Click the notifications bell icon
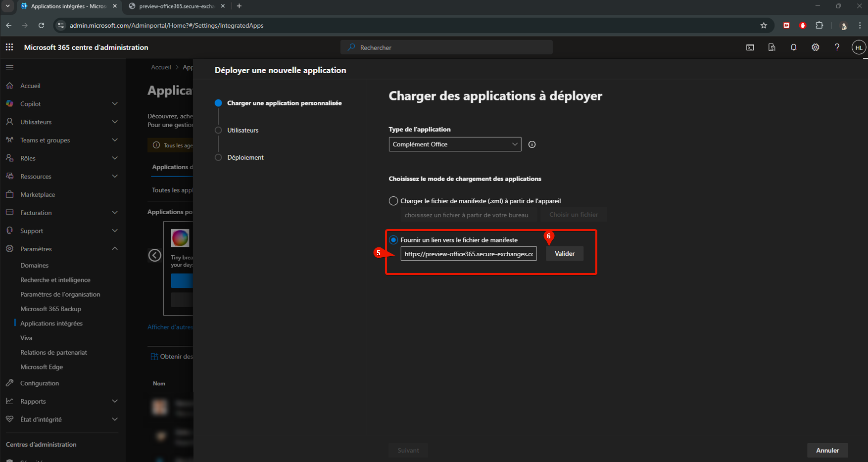Image resolution: width=868 pixels, height=462 pixels. (794, 47)
